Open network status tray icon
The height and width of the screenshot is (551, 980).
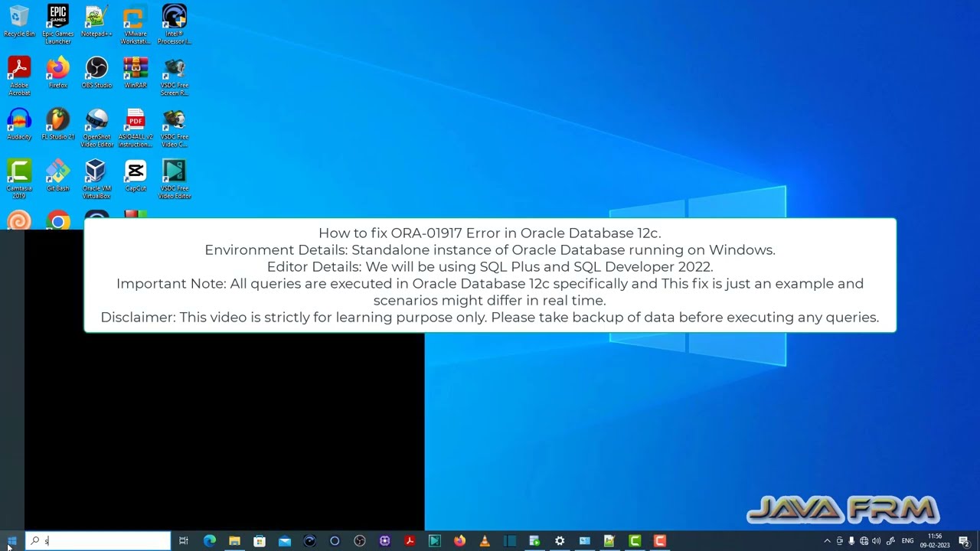(x=864, y=541)
